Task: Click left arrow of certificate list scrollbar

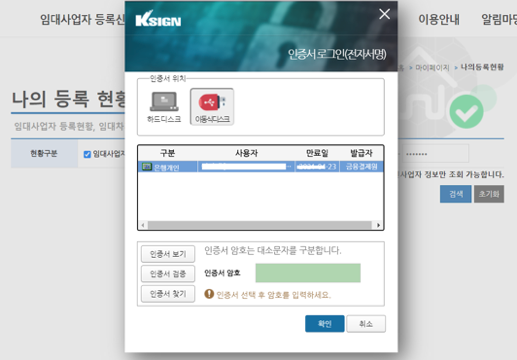Action: pos(143,225)
